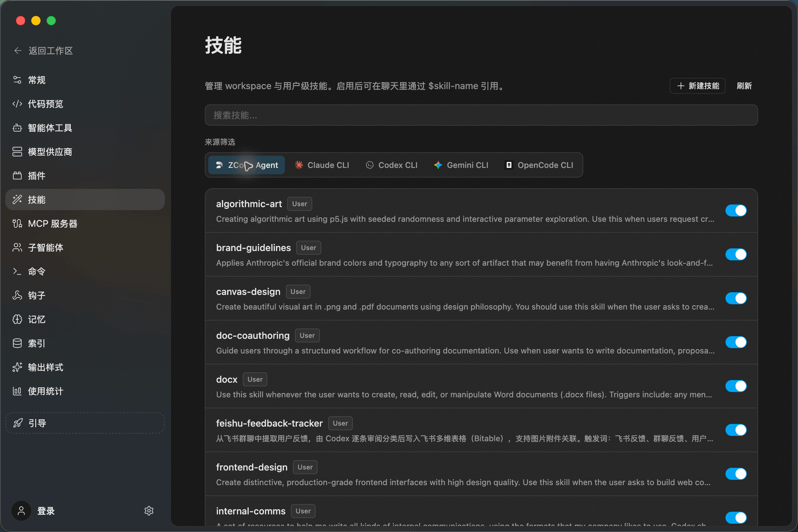Click the yellow minimize window button

36,21
